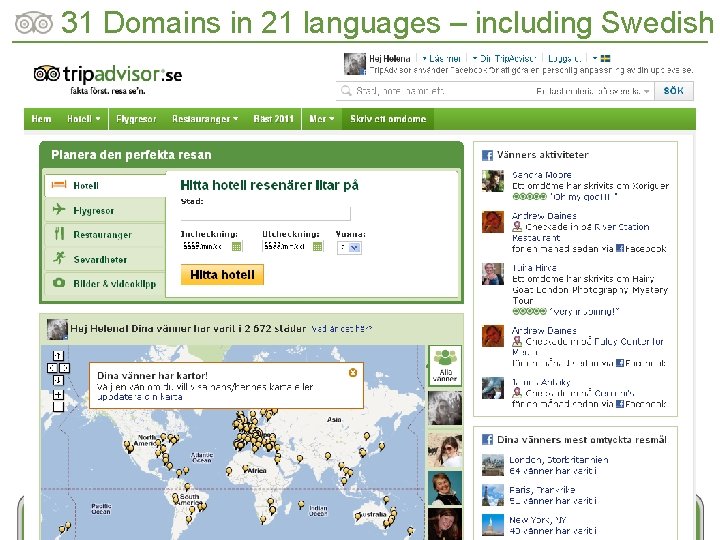Open the Incheckning calendar icon

point(236,247)
